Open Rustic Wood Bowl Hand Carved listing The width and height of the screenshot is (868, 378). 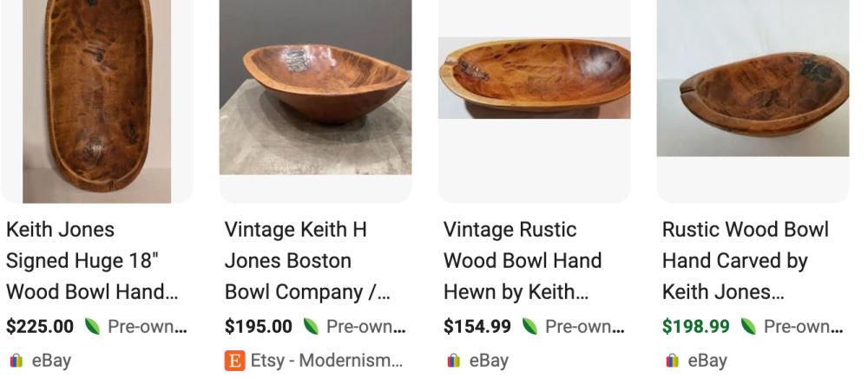click(745, 260)
